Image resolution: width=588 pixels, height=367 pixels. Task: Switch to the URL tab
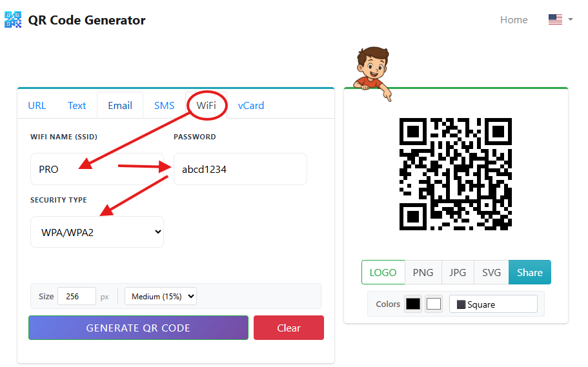(x=37, y=105)
